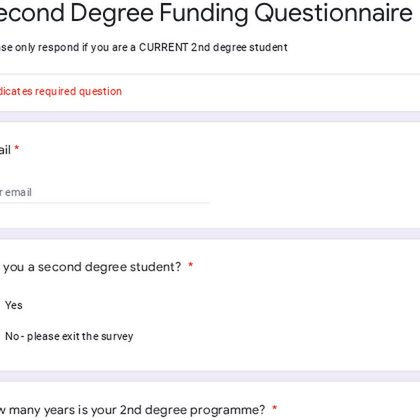
Task: Click the asterisk after "second degree student?"
Action: pyautogui.click(x=191, y=265)
